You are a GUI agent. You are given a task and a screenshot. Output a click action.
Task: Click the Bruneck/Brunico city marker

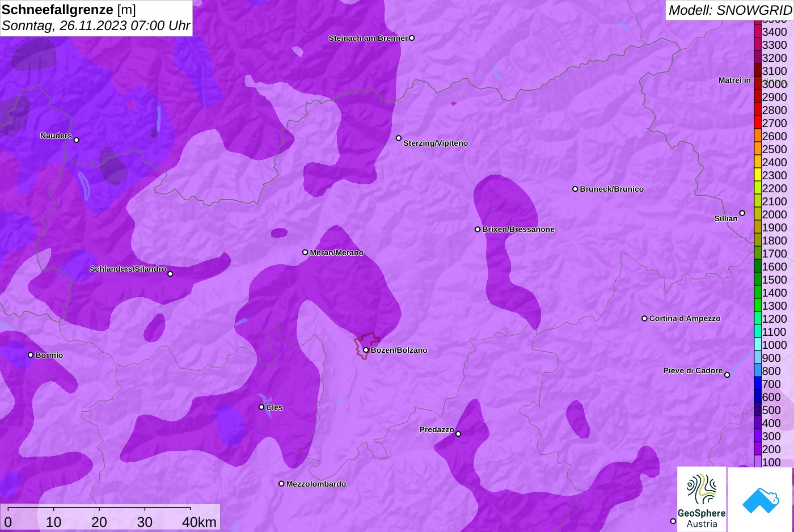[575, 189]
